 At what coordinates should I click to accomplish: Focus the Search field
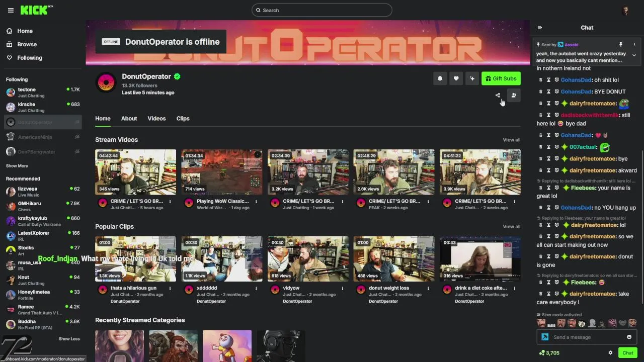(322, 10)
